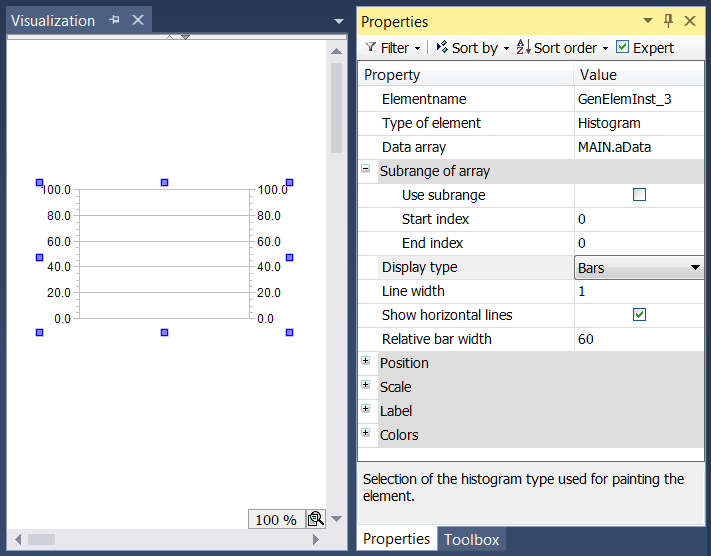Open the Visualization window list dropdown arrow
This screenshot has width=711, height=556.
[x=338, y=21]
